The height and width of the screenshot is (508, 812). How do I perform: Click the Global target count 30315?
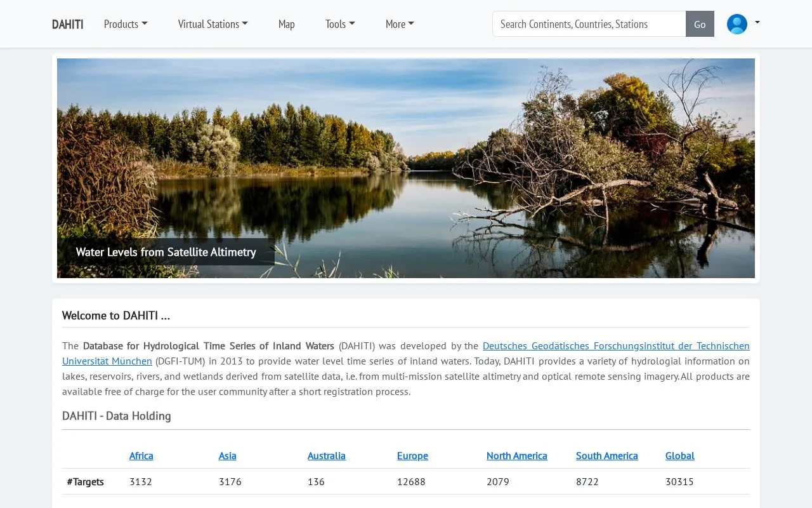point(679,482)
